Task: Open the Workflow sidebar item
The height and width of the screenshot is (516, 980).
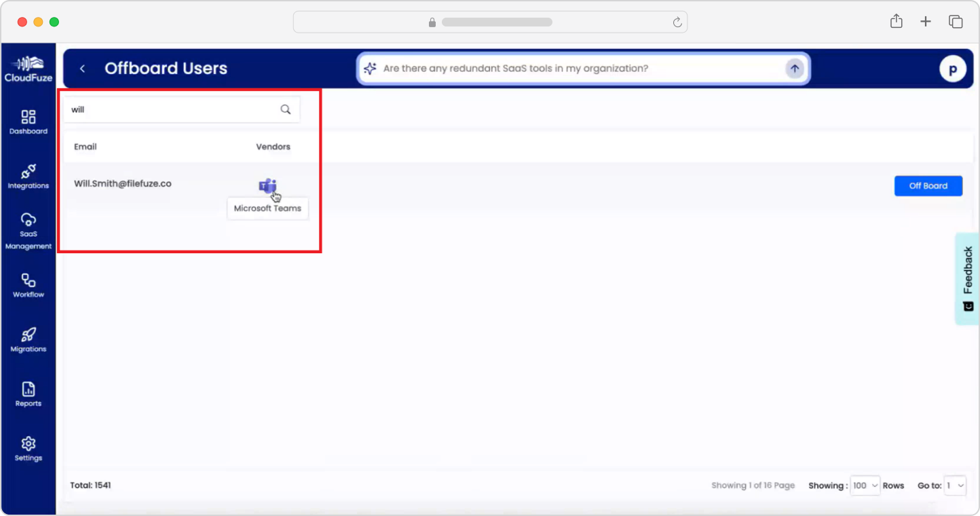Action: point(29,286)
